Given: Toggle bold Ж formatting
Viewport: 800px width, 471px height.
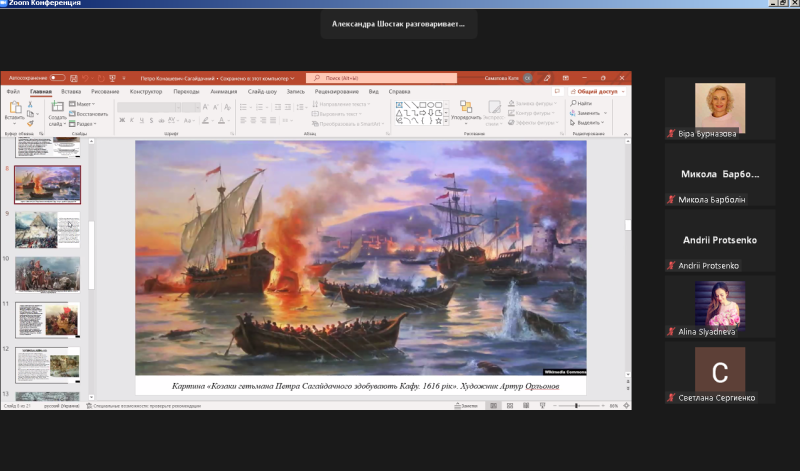Looking at the screenshot, I should click(122, 120).
